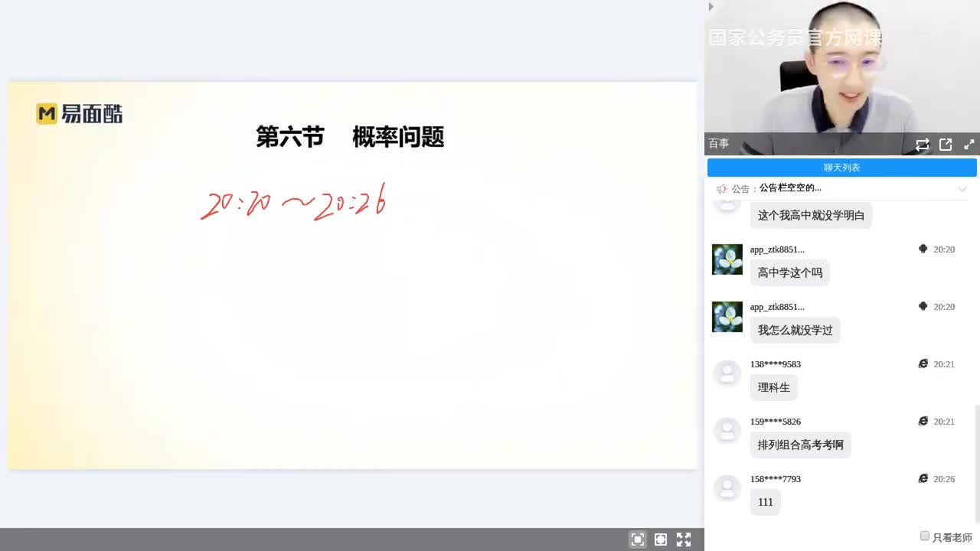Click chat message 111
The width and height of the screenshot is (980, 551).
(x=765, y=502)
